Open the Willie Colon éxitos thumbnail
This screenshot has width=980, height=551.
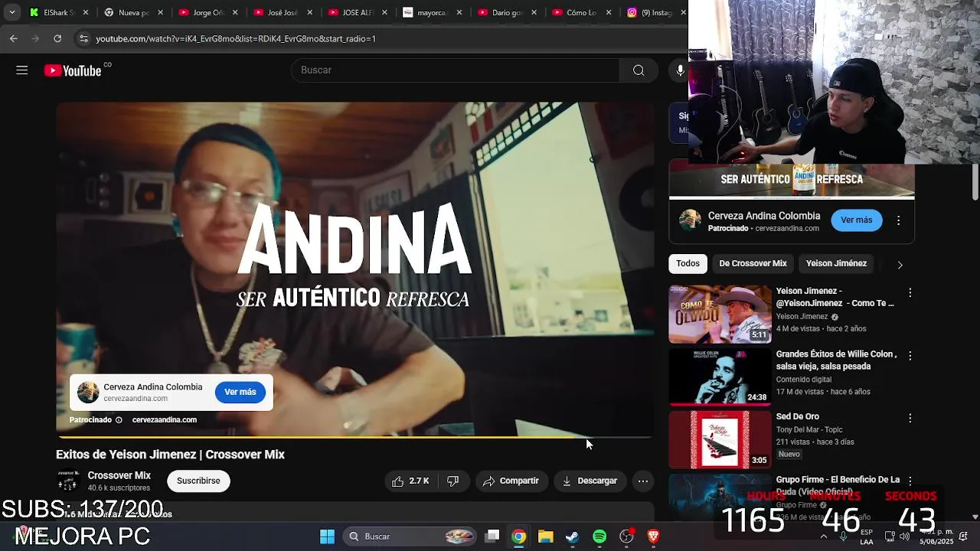[720, 377]
